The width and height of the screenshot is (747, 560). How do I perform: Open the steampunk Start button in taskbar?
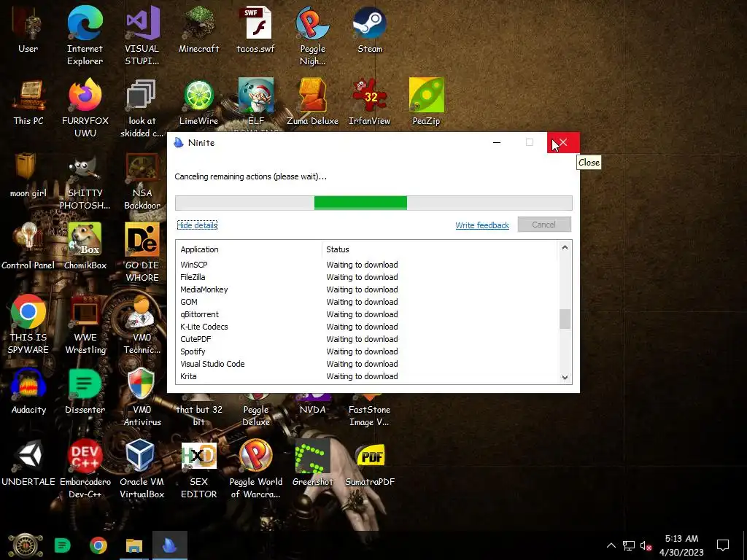[x=26, y=545]
